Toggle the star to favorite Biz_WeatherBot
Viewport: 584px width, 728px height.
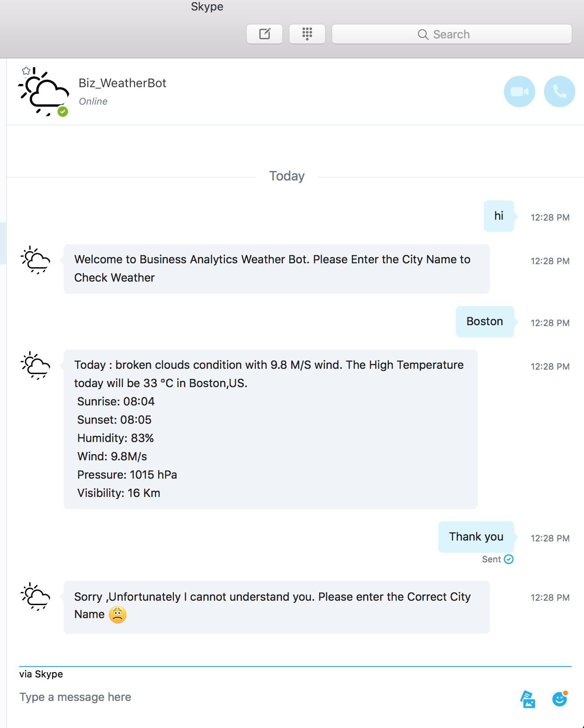pos(27,70)
